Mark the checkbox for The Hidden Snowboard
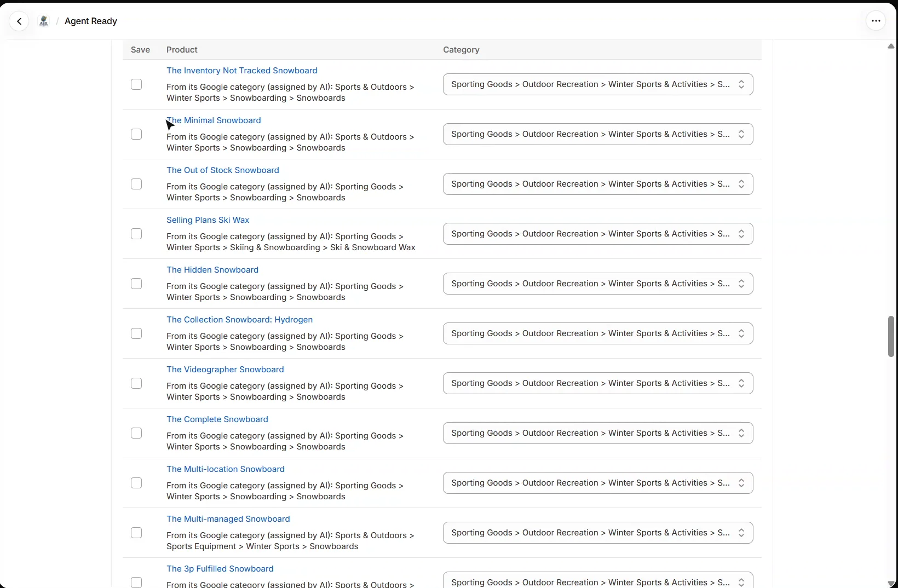This screenshot has width=898, height=588. [x=136, y=284]
